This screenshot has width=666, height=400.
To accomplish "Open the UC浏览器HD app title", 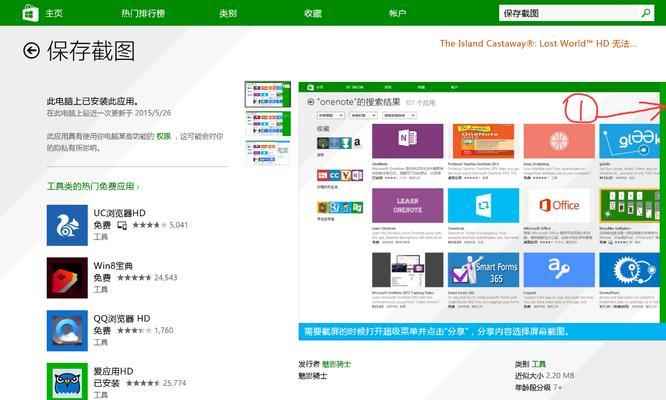I will [x=119, y=213].
